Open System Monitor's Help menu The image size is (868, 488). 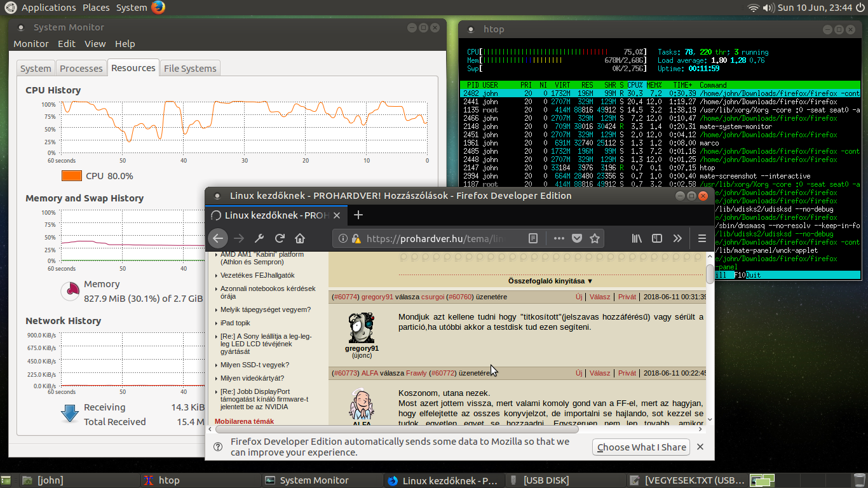[x=125, y=44]
